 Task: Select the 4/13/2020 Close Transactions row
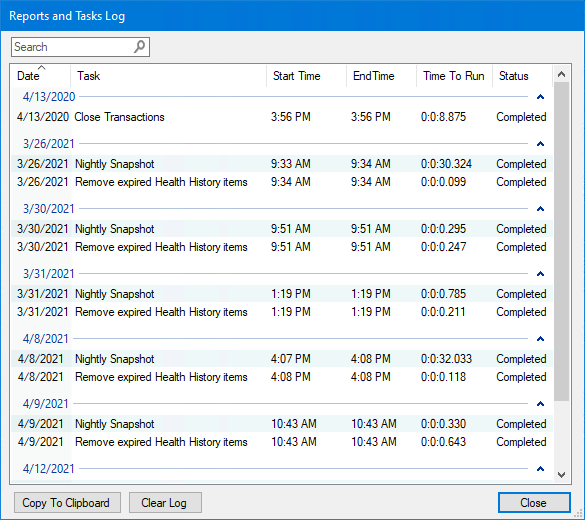coord(282,117)
